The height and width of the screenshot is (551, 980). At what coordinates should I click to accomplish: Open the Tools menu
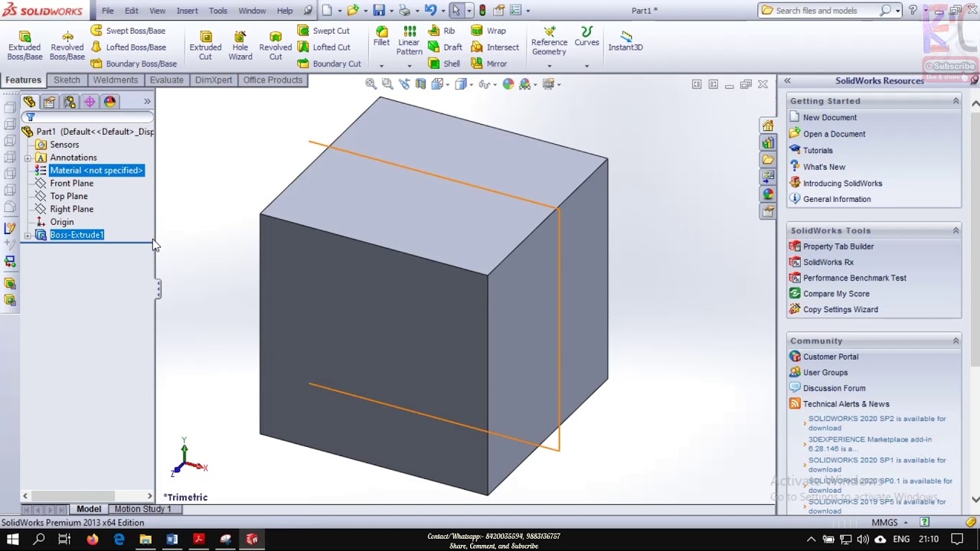pos(218,11)
